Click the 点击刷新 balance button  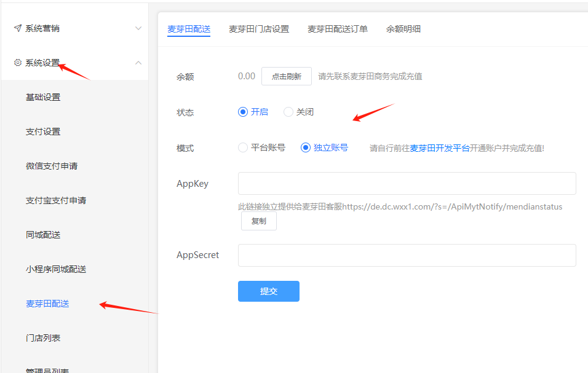click(x=287, y=76)
